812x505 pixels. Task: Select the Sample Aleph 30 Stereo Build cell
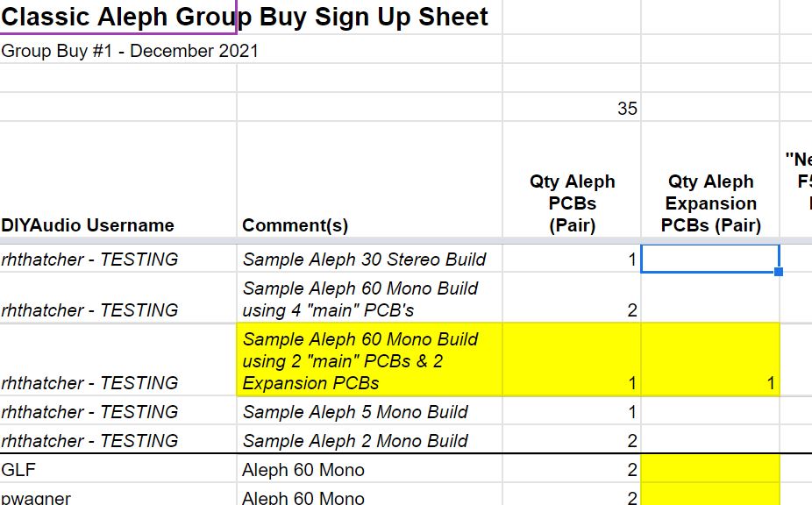pyautogui.click(x=369, y=259)
